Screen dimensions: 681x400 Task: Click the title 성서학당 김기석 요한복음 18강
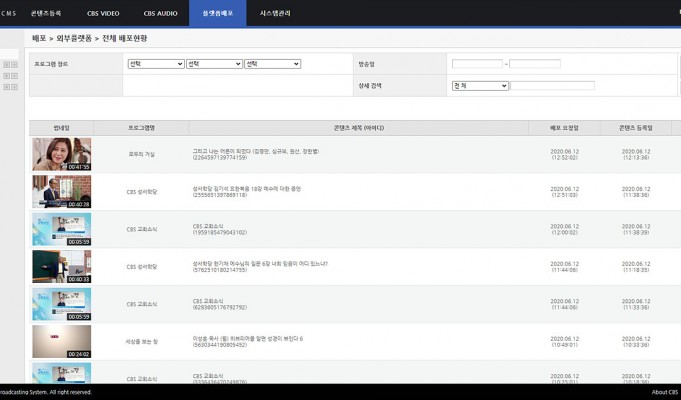click(246, 189)
